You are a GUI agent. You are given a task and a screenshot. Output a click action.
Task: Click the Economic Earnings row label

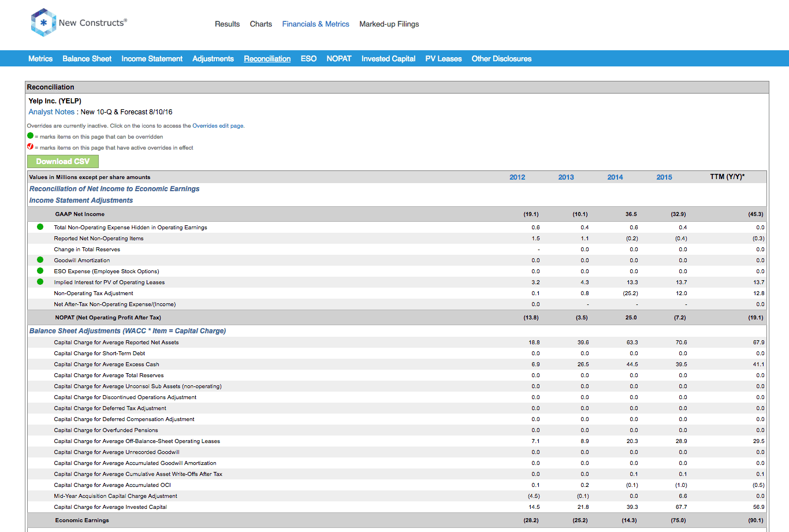[82, 520]
